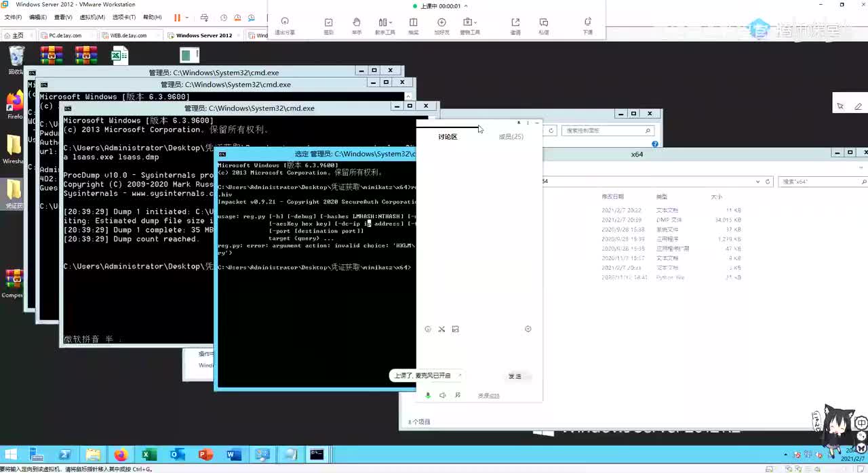This screenshot has height=473, width=868.
Task: Sort by the 大小 column header
Action: 716,197
